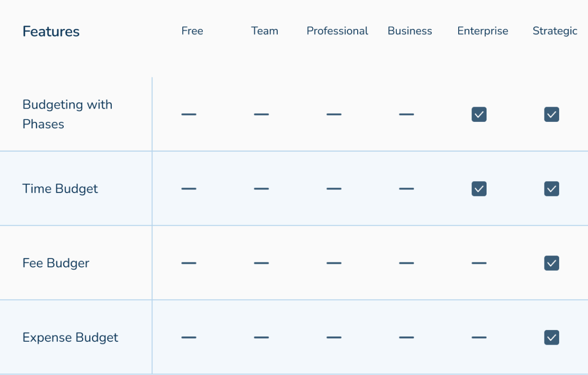Click Strategic checkmark in Fee Budger row
The height and width of the screenshot is (375, 588).
pyautogui.click(x=551, y=263)
